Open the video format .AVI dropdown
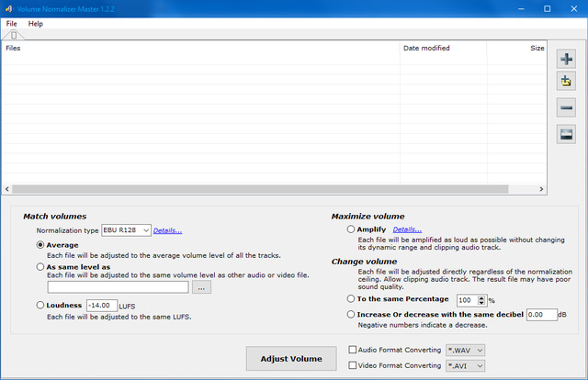The width and height of the screenshot is (588, 380). 464,366
